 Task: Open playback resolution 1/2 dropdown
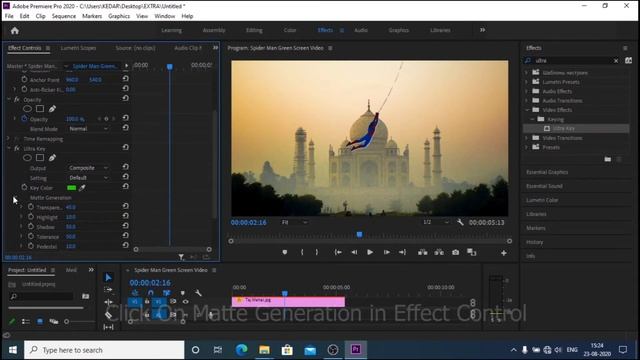click(x=436, y=222)
